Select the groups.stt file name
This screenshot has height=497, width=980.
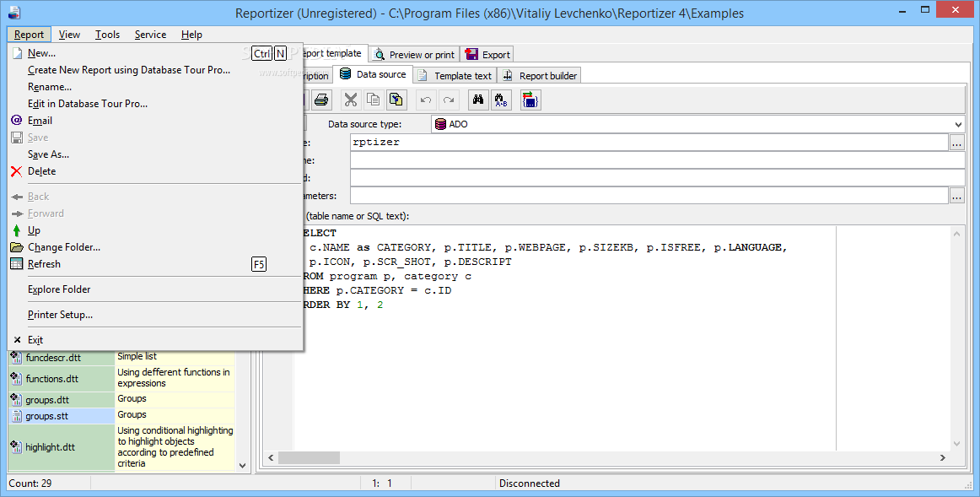coord(47,416)
